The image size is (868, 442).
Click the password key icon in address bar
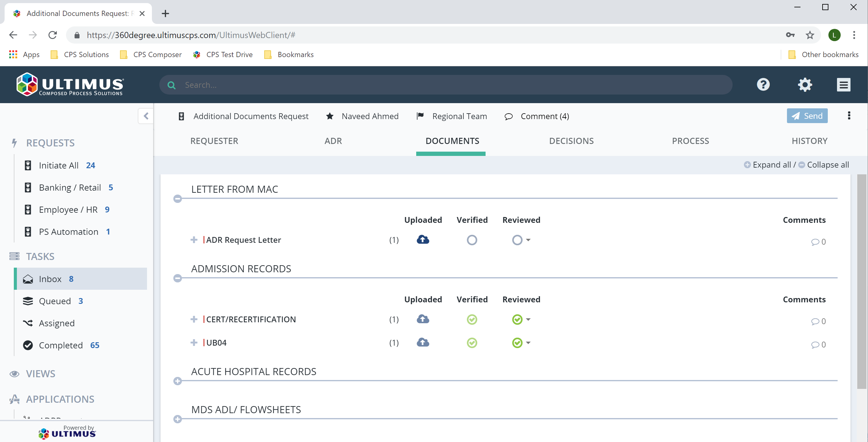point(790,35)
